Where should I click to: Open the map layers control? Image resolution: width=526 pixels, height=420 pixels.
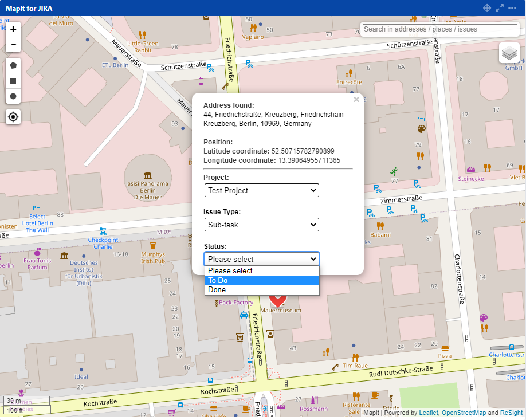click(509, 53)
